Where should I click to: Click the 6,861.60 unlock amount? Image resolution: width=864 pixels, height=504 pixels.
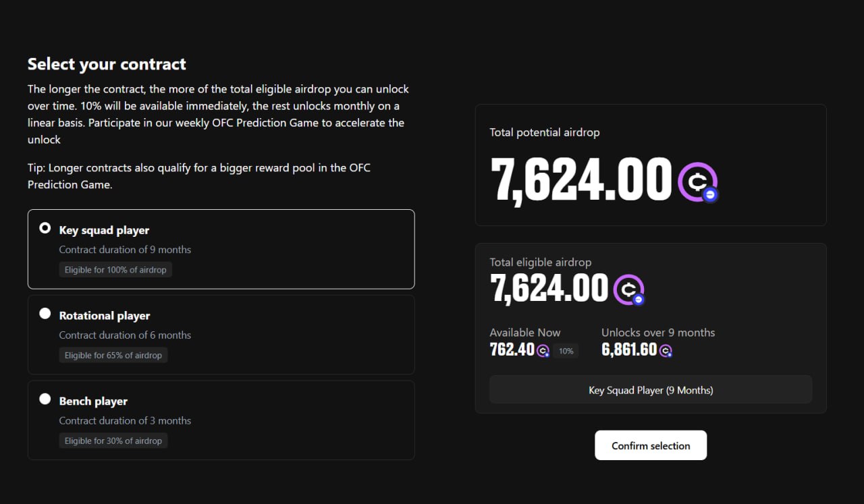click(629, 350)
